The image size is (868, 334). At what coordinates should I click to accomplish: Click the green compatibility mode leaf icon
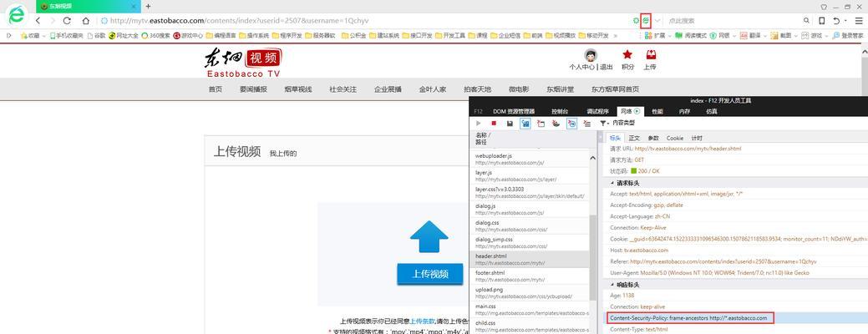pyautogui.click(x=646, y=21)
